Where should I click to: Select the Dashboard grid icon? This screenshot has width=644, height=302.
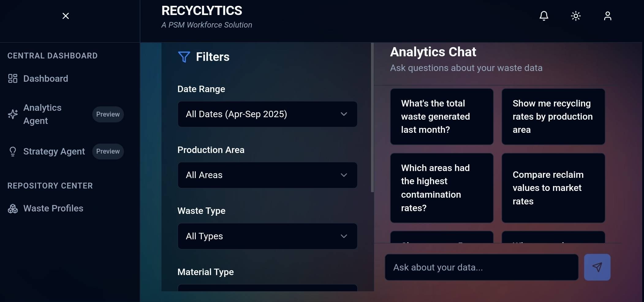tap(12, 79)
